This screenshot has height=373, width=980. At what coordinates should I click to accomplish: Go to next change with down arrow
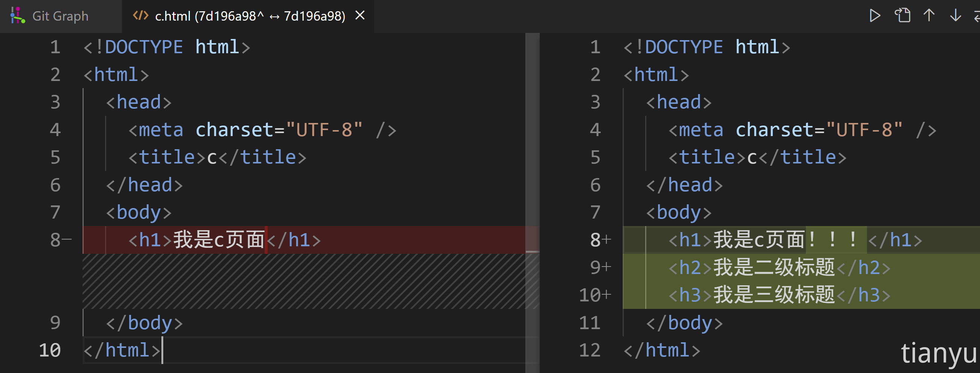(956, 16)
